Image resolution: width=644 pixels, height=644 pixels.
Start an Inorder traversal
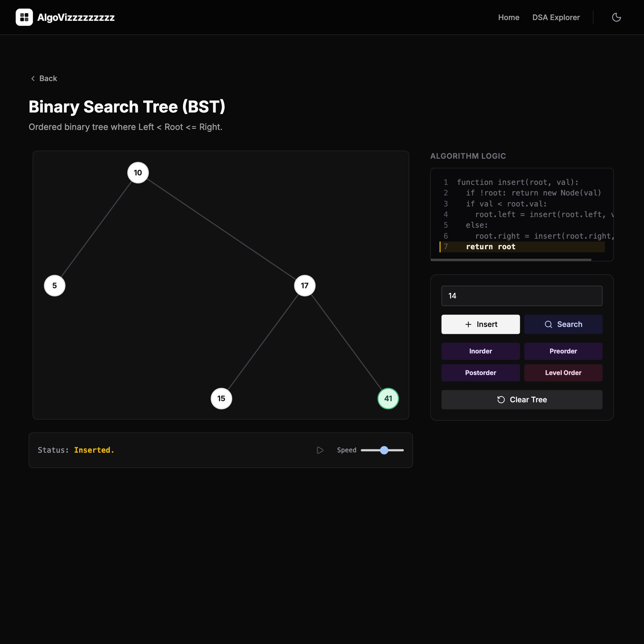480,351
